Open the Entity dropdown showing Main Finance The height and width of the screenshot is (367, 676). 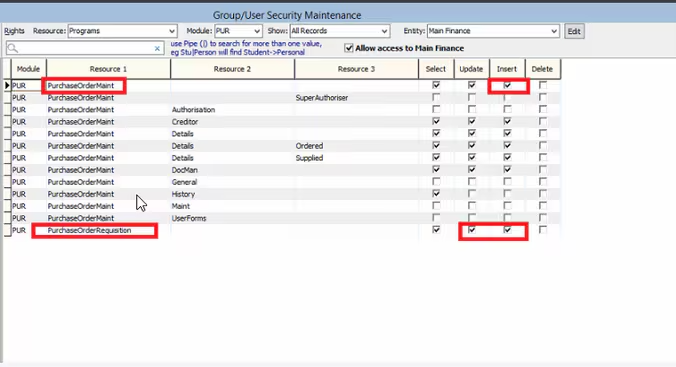tap(493, 31)
